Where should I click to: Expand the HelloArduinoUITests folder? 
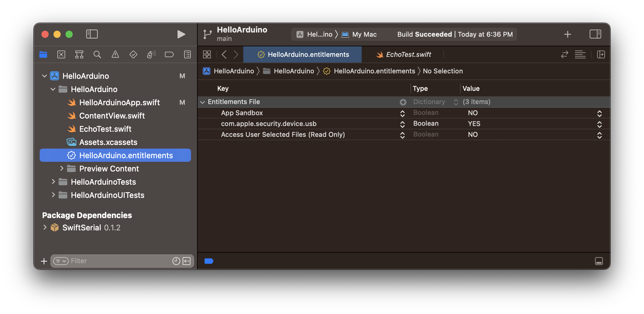53,195
